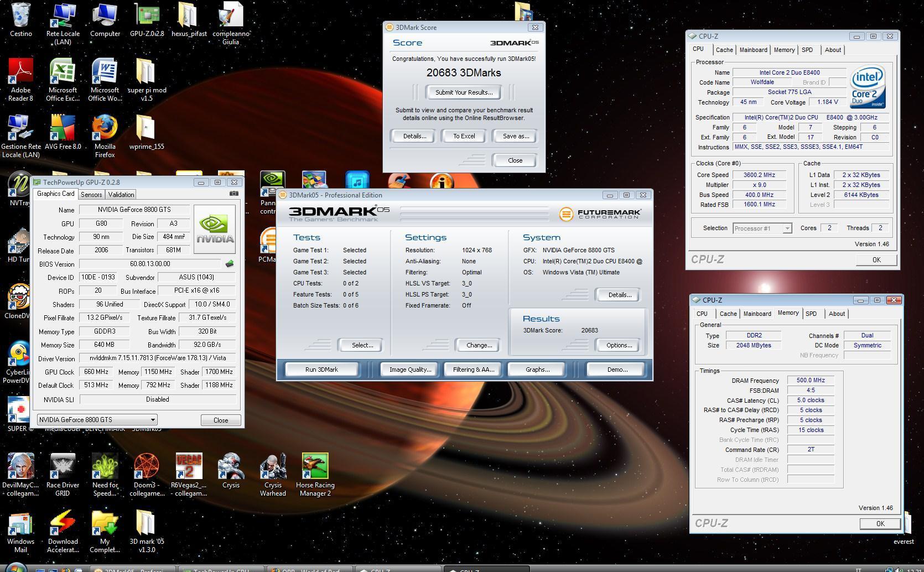The image size is (924, 572).
Task: Click the Demo button in 3DMark05
Action: [x=617, y=370]
